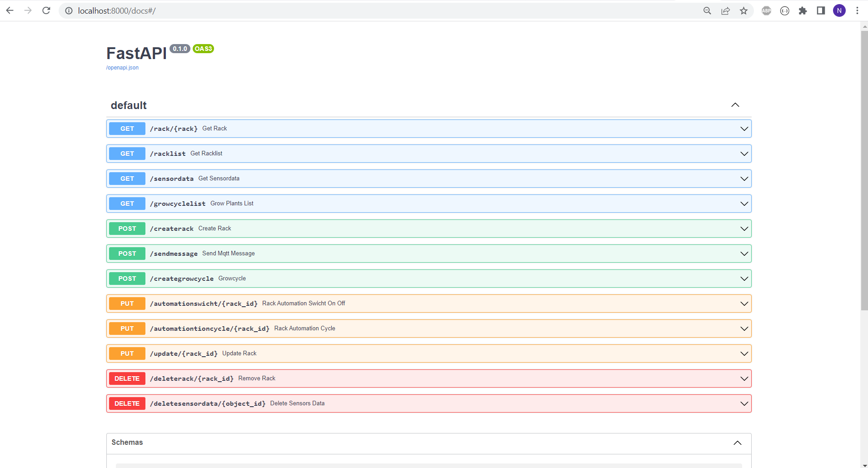Click the PUT button for /update/{rack_id}
Screen dimensions: 868x468
[x=127, y=353]
